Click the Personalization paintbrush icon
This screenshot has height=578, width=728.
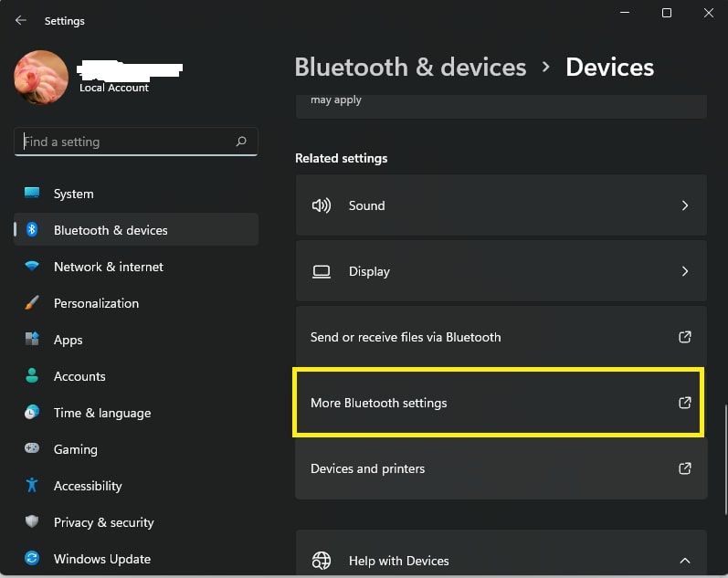pyautogui.click(x=32, y=302)
